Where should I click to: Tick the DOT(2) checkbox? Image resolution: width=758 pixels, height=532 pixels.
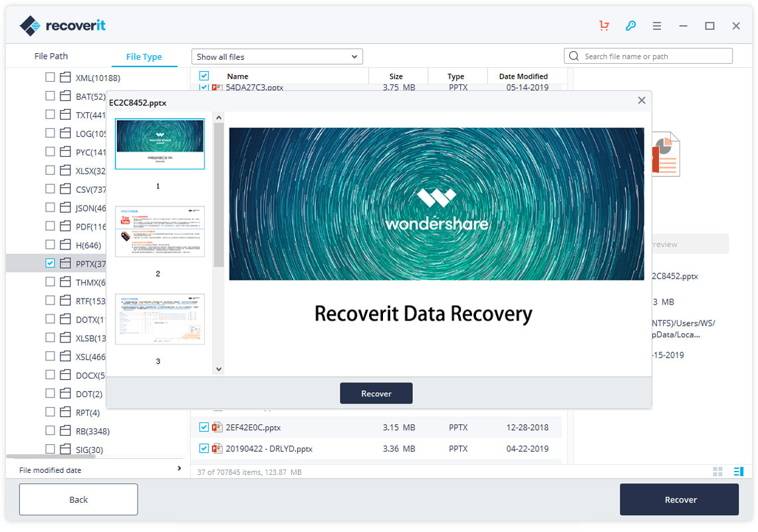(50, 393)
